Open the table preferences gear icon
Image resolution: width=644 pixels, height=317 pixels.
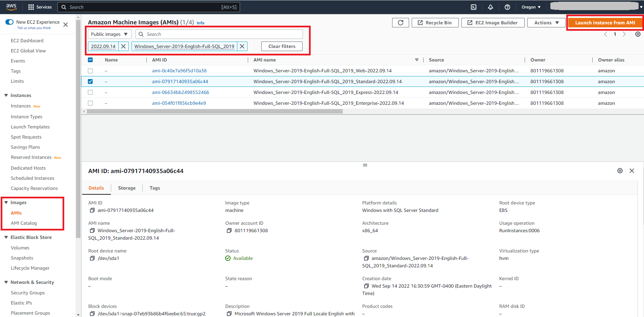(638, 34)
